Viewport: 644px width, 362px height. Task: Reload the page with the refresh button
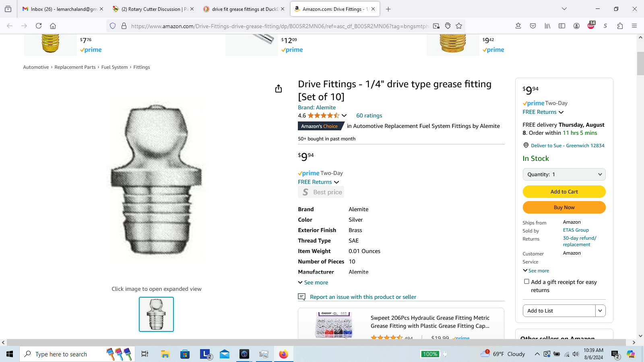tap(39, 26)
